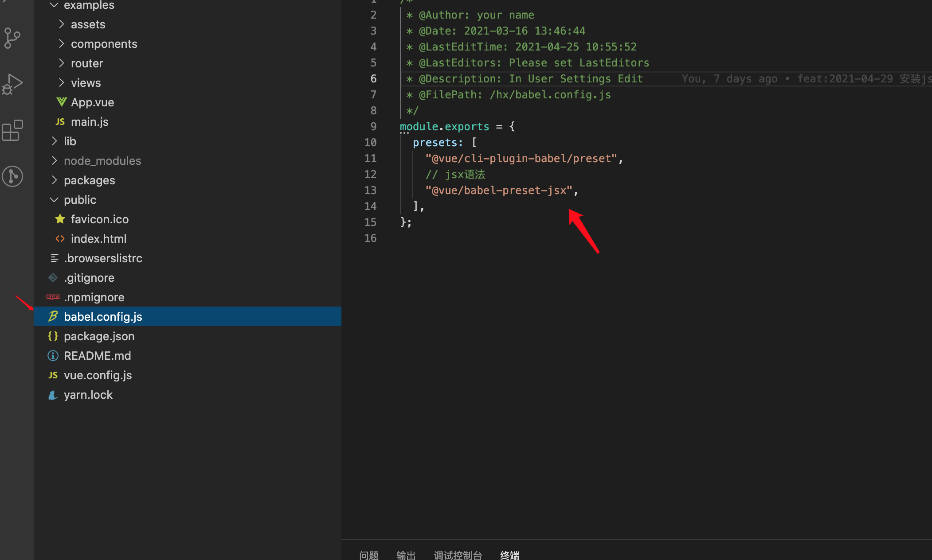The image size is (932, 560).
Task: Expand the lib folder chevron
Action: (54, 141)
